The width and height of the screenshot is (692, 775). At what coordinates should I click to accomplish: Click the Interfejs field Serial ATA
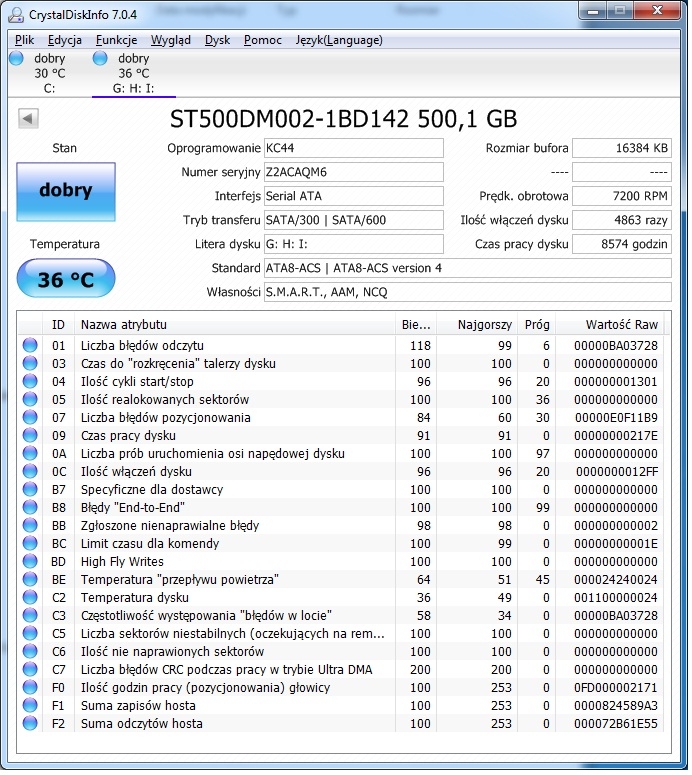353,196
